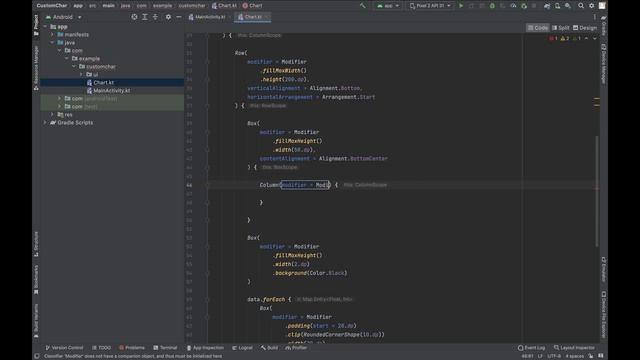Expand the com (androidTest) package
This screenshot has height=360, width=640.
point(60,98)
